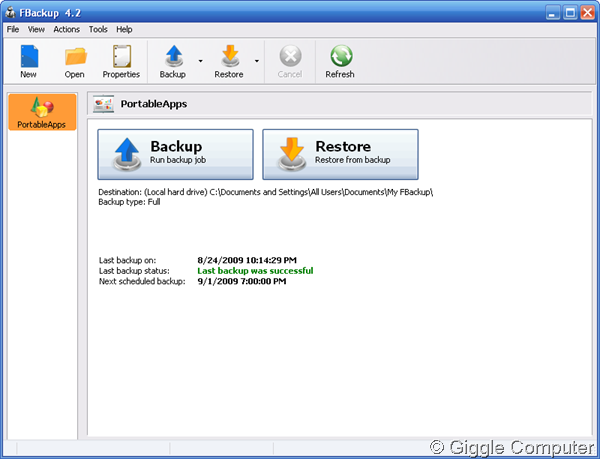Click the PortableApps header title text
Image resolution: width=600 pixels, height=459 pixels.
pos(154,104)
